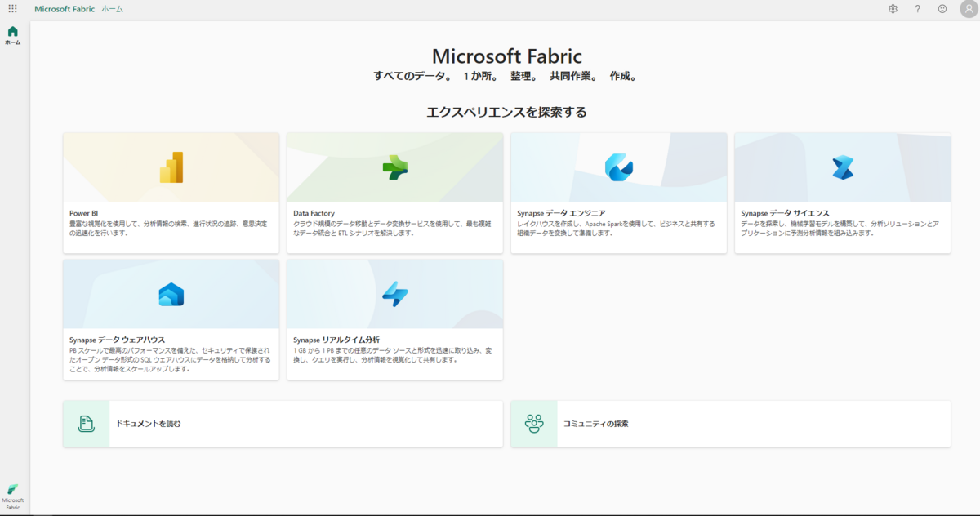The width and height of the screenshot is (980, 516).
Task: Click the Data Factory logo icon
Action: (x=395, y=167)
